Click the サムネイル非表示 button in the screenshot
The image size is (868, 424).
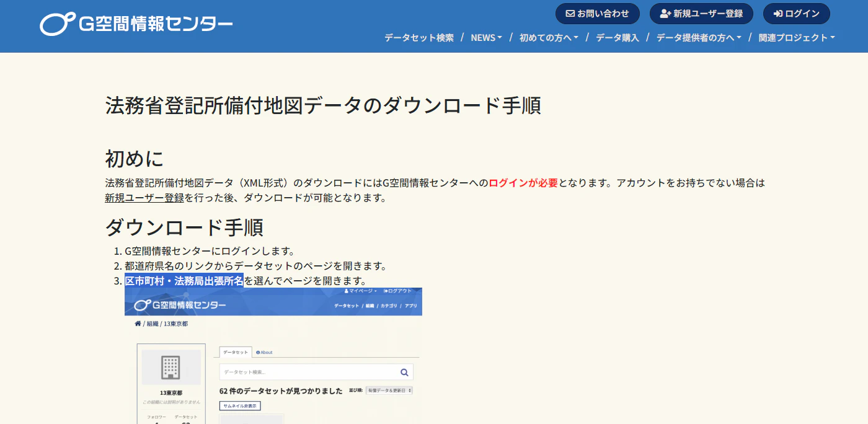[240, 405]
